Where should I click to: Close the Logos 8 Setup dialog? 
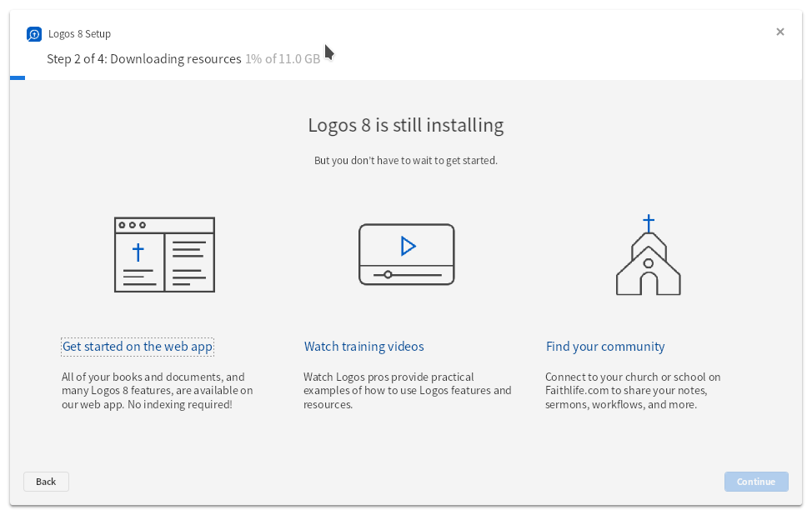[x=779, y=32]
